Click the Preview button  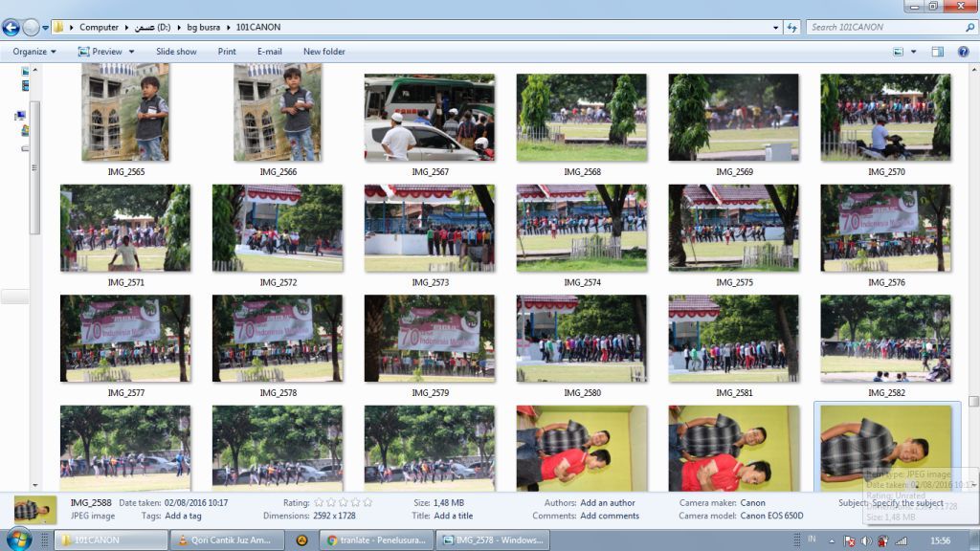(100, 52)
